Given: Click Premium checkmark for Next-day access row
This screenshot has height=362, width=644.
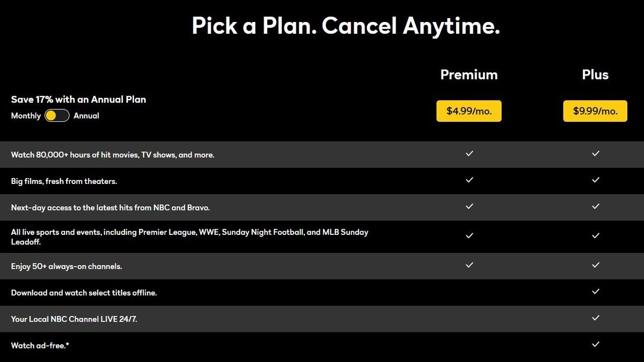Looking at the screenshot, I should [470, 206].
